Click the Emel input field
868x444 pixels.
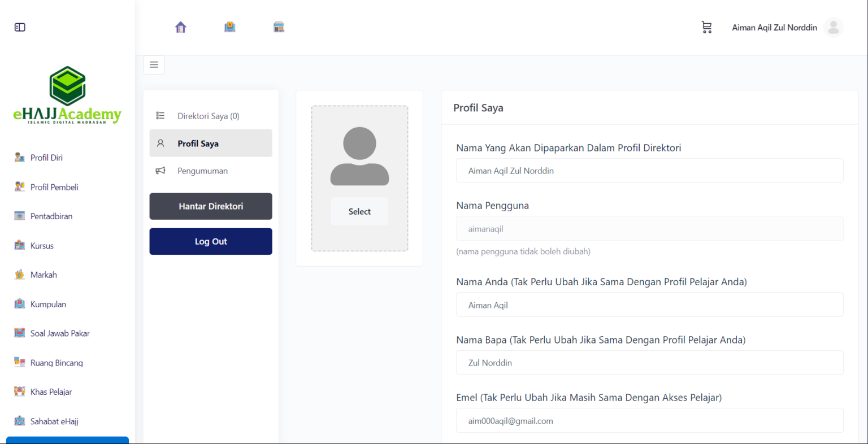[649, 421]
